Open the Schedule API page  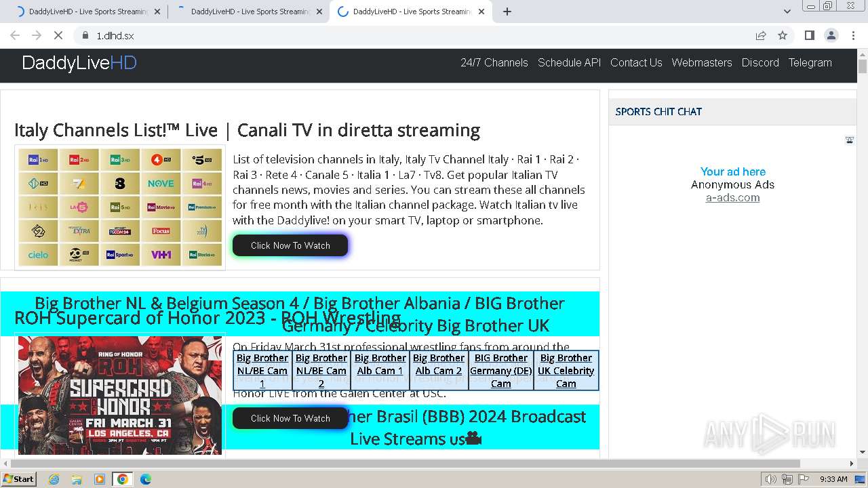pos(570,62)
